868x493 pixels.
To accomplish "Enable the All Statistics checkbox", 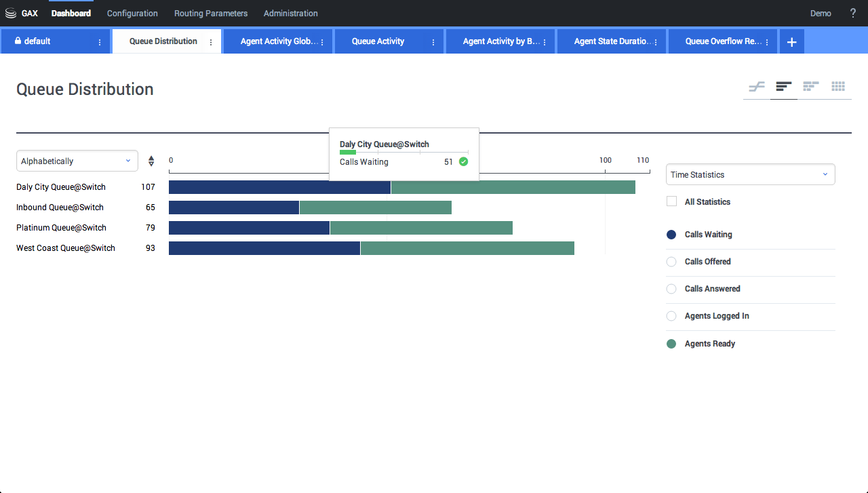I will (x=672, y=201).
